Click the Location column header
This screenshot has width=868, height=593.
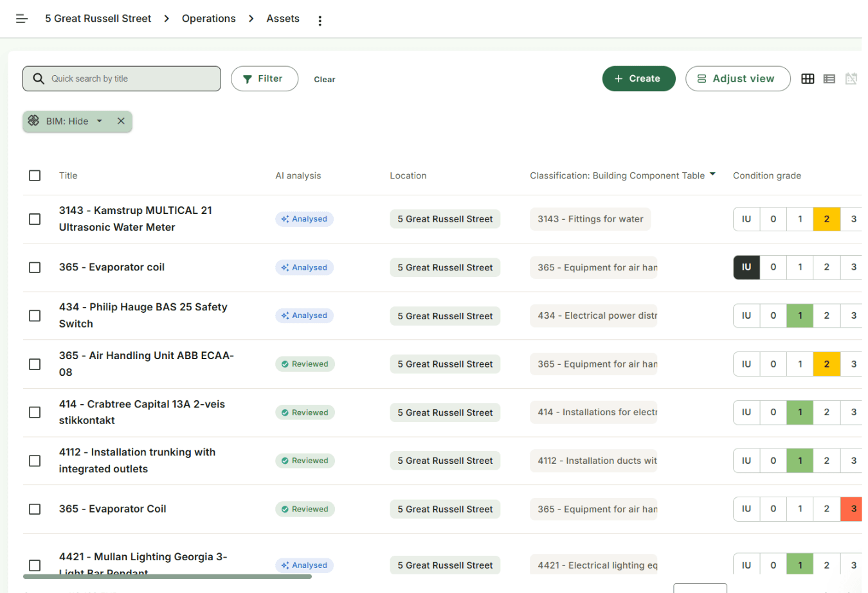408,175
